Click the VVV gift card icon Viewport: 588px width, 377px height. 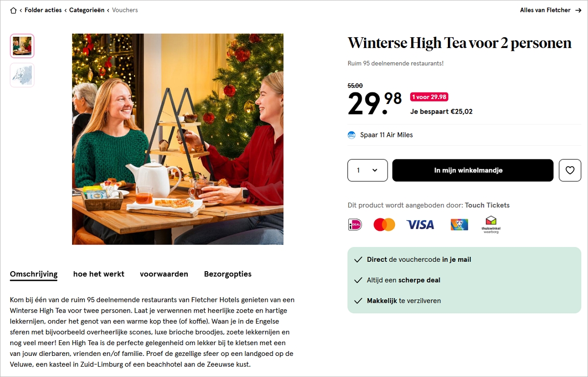(459, 225)
